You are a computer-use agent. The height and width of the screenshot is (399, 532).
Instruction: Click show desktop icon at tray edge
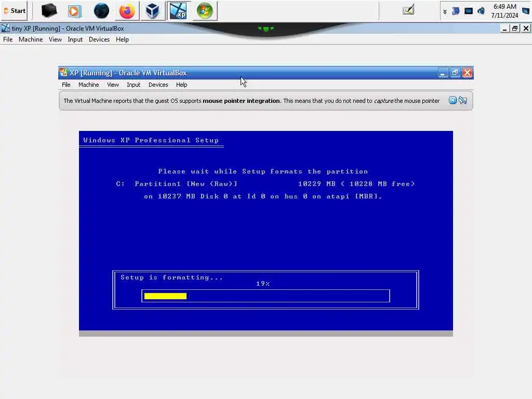pyautogui.click(x=526, y=11)
